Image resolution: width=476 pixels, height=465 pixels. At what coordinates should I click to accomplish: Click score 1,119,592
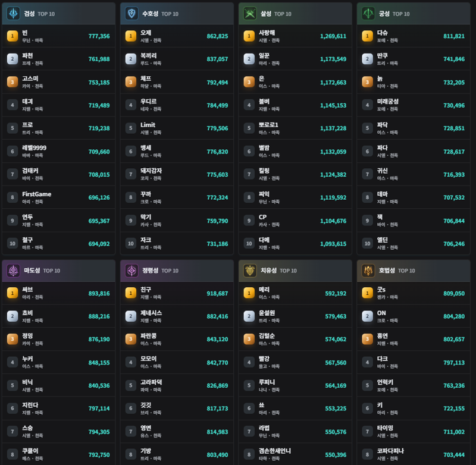pyautogui.click(x=333, y=197)
